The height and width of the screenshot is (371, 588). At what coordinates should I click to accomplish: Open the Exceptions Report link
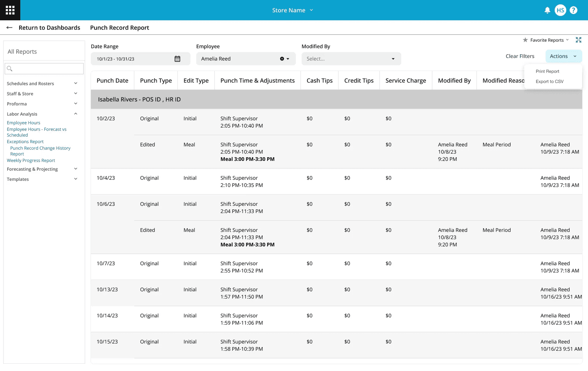pyautogui.click(x=25, y=142)
